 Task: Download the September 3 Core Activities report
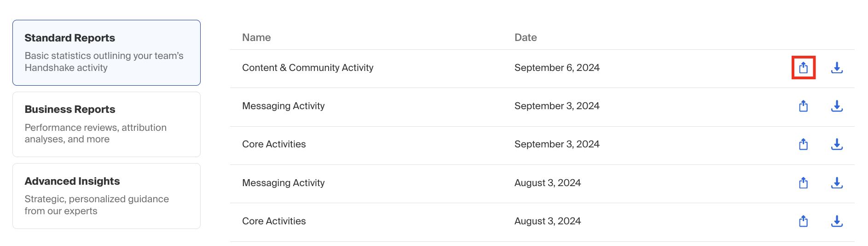click(x=837, y=144)
